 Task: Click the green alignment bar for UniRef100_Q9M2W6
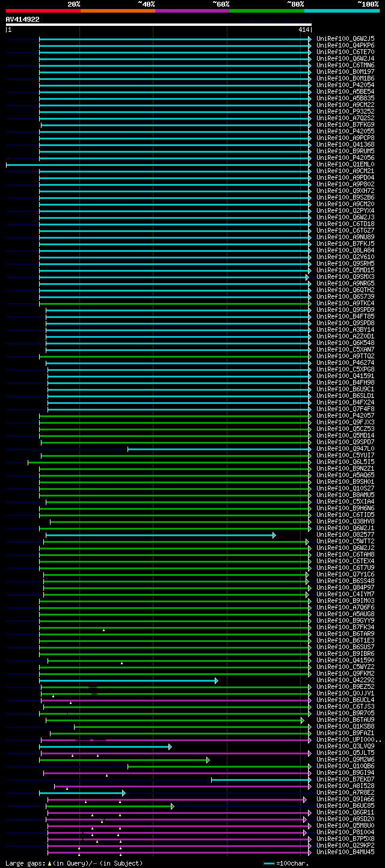125,759
